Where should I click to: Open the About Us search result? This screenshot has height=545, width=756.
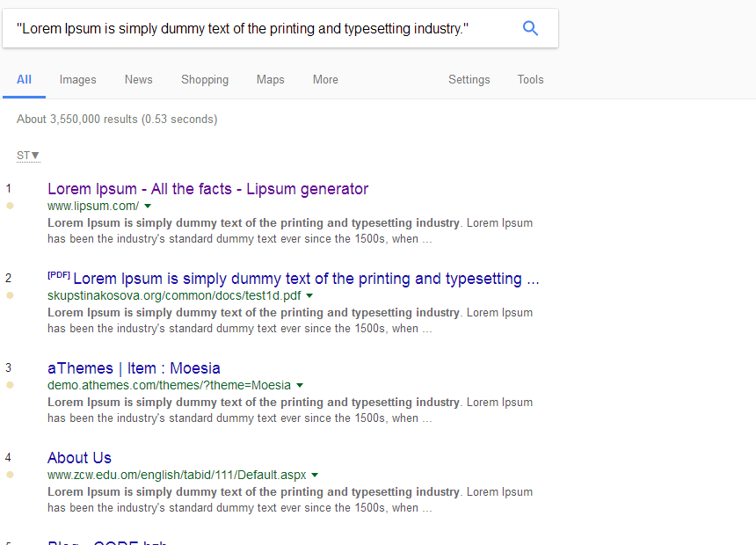coord(79,458)
